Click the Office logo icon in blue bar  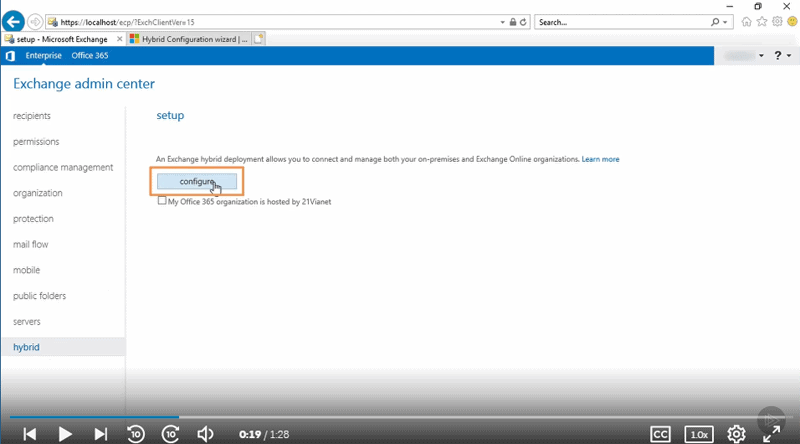(x=10, y=56)
